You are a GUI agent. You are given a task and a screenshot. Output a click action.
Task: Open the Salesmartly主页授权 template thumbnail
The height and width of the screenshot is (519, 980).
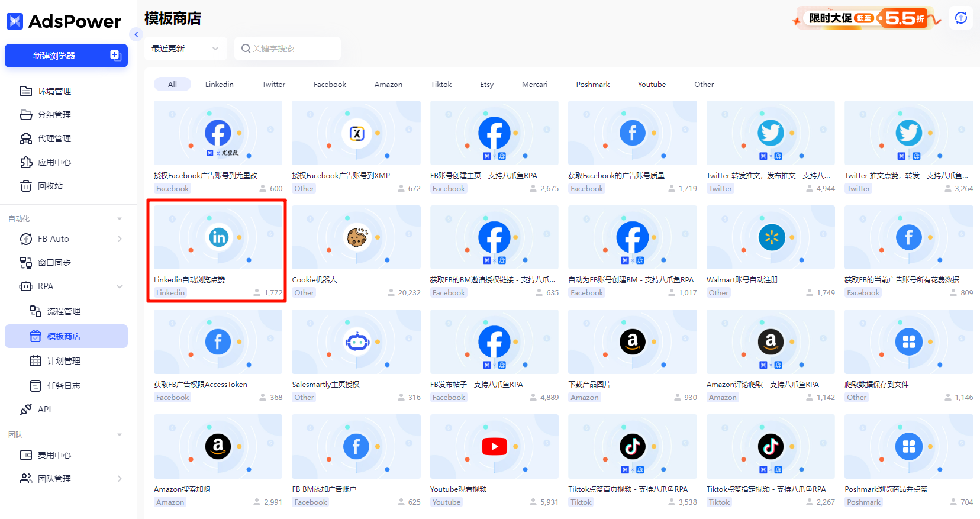click(x=356, y=341)
